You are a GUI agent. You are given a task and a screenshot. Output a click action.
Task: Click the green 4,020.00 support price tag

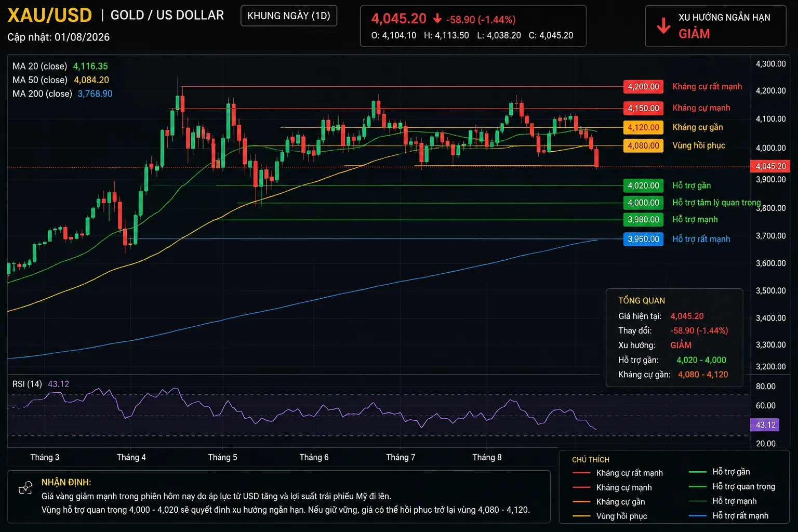coord(643,185)
